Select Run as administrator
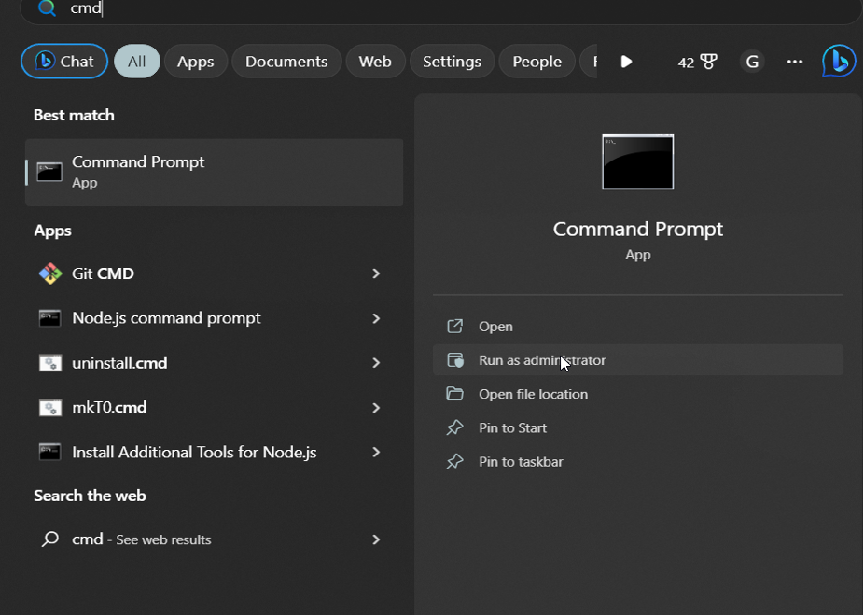 point(638,359)
